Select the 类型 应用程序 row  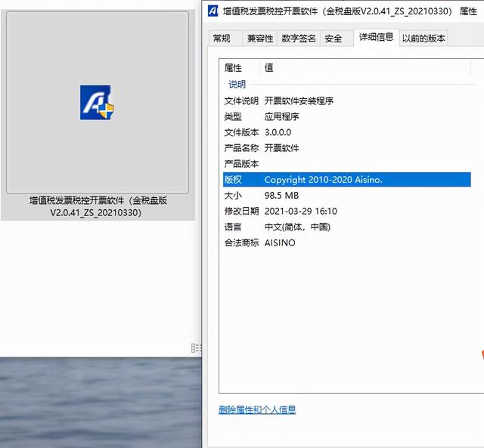[347, 116]
